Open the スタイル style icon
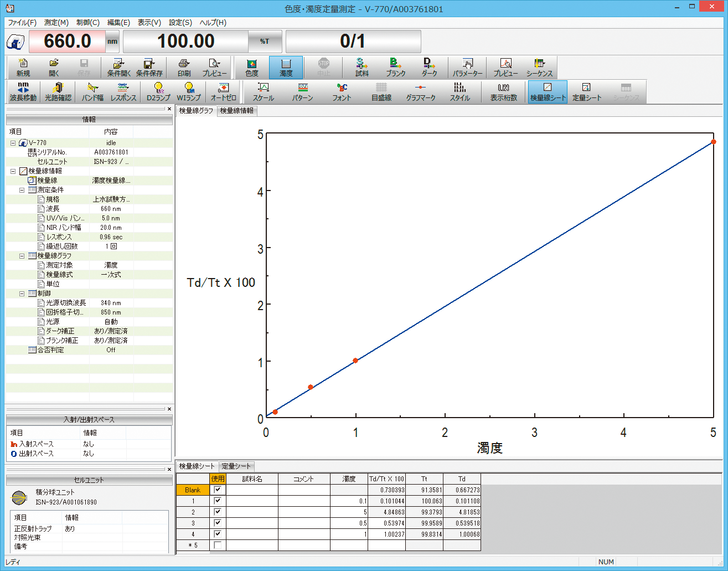This screenshot has height=571, width=728. click(x=460, y=92)
